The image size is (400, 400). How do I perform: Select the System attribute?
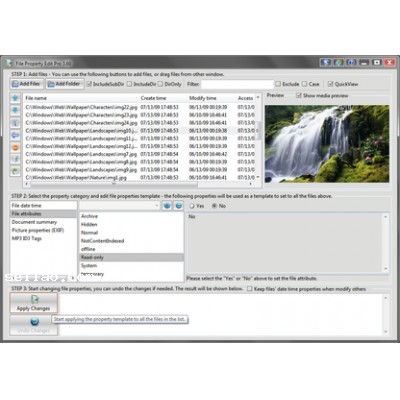pyautogui.click(x=131, y=266)
